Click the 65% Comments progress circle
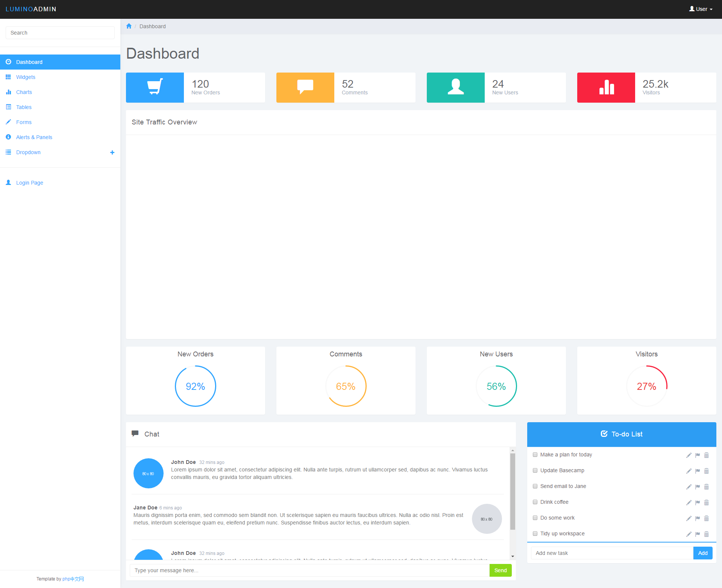722x588 pixels. 346,386
